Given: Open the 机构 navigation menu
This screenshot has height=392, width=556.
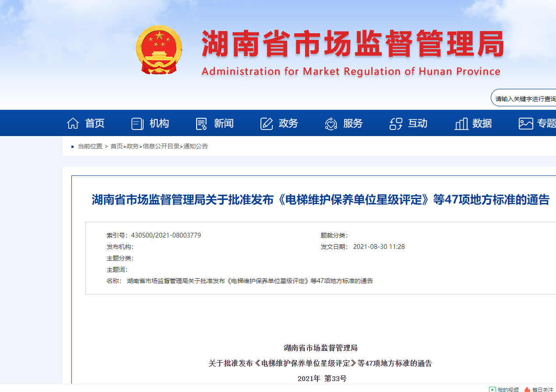Looking at the screenshot, I should point(159,123).
